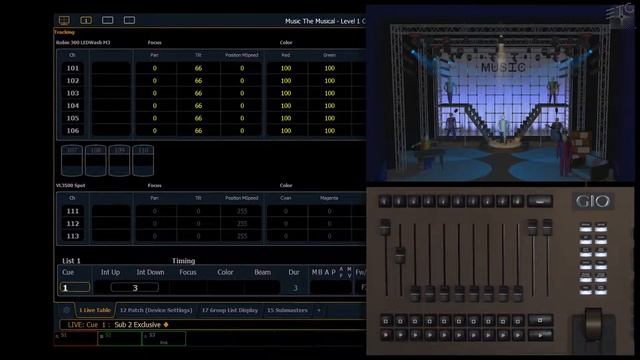This screenshot has width=640, height=360.
Task: Choose the single-frame layout icon
Action: click(108, 20)
